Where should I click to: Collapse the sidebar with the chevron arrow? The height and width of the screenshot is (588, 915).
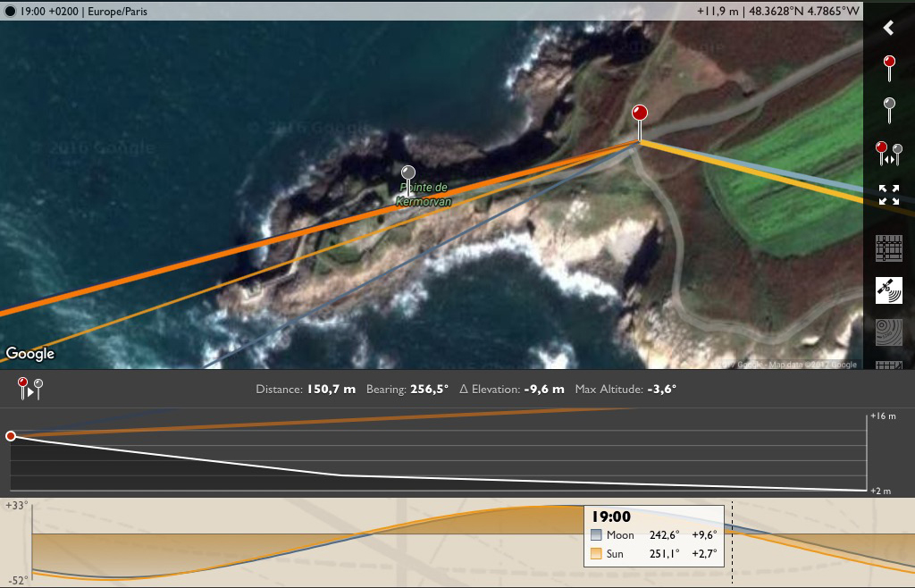point(888,28)
